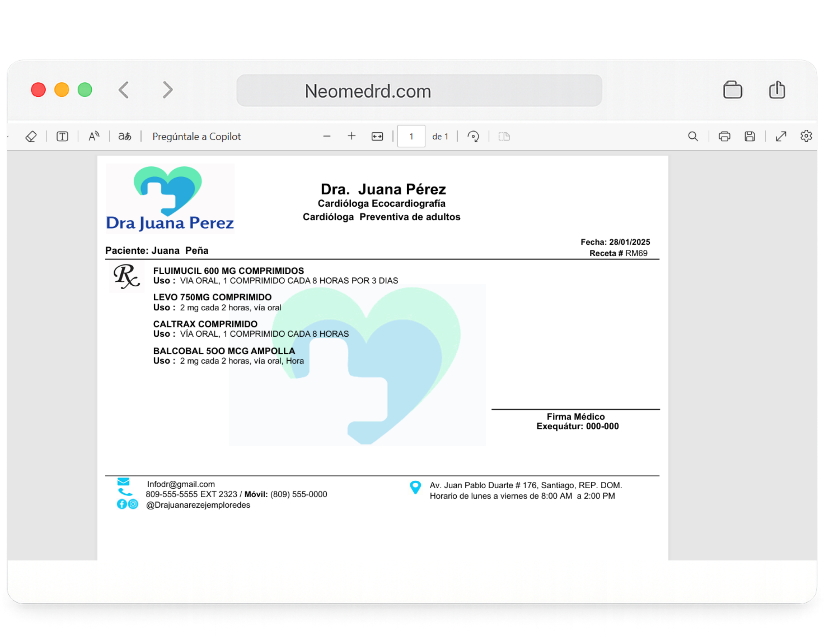Select the eraser tool in PDF toolbar

point(31,136)
